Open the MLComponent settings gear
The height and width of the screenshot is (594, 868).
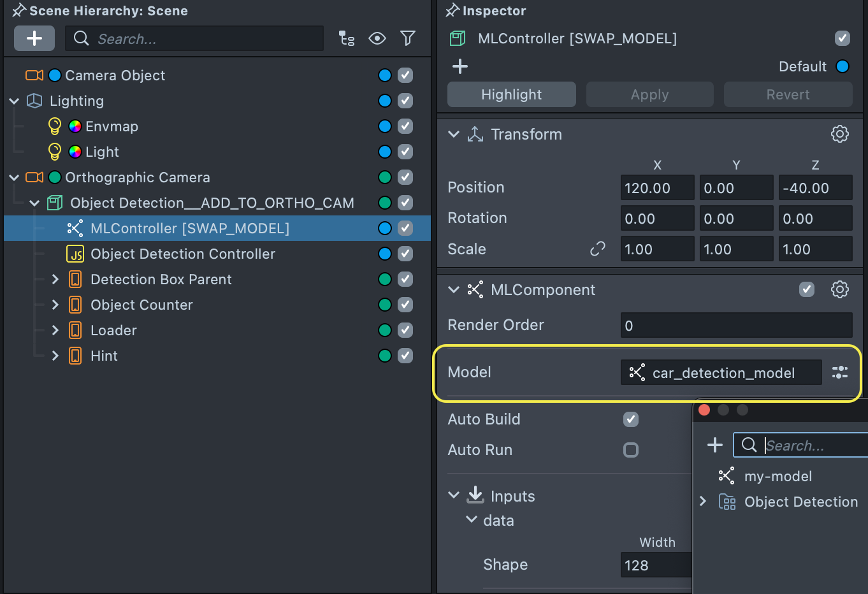[x=839, y=289]
